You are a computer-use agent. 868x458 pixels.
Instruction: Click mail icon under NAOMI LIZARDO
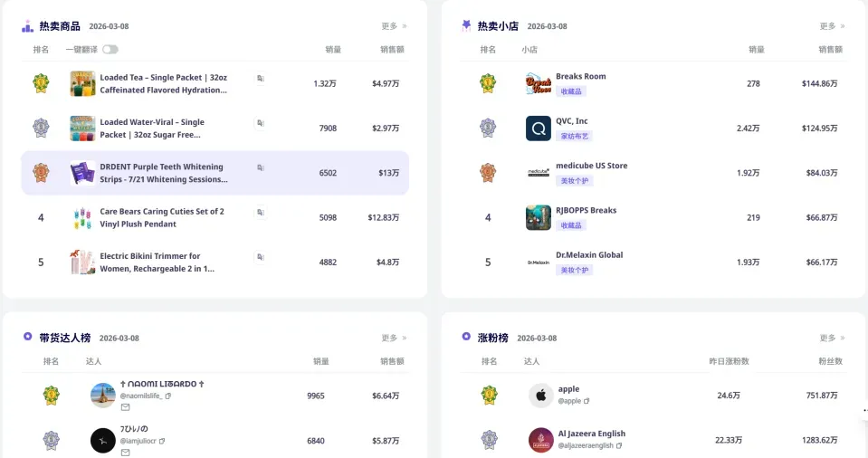[126, 407]
